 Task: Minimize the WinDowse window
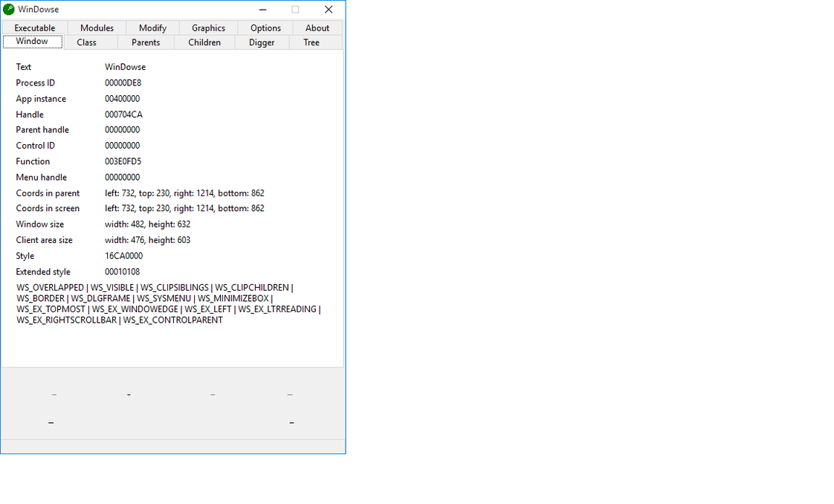click(x=262, y=10)
